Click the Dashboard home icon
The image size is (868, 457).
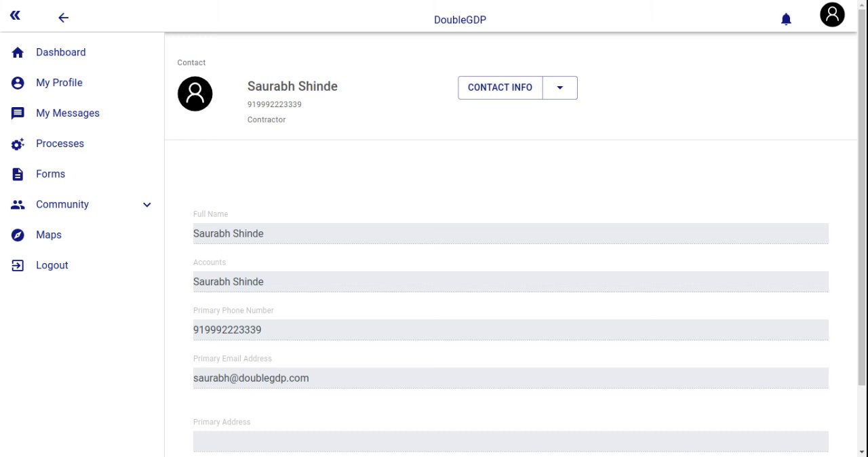click(18, 52)
